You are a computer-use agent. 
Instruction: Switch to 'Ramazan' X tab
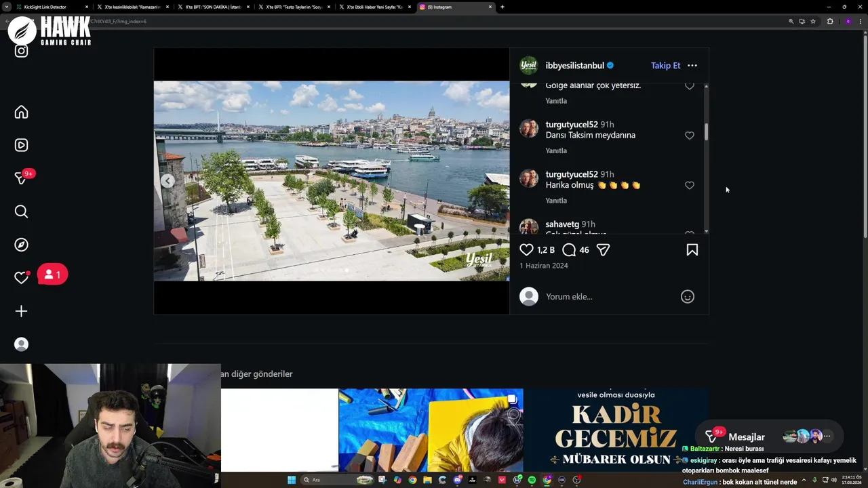132,7
